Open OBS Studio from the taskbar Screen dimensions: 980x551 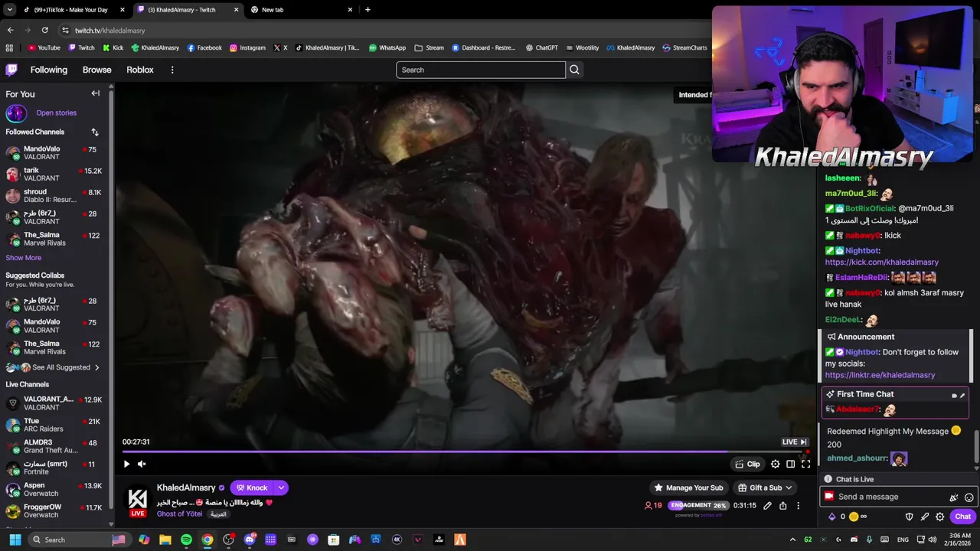point(228,540)
